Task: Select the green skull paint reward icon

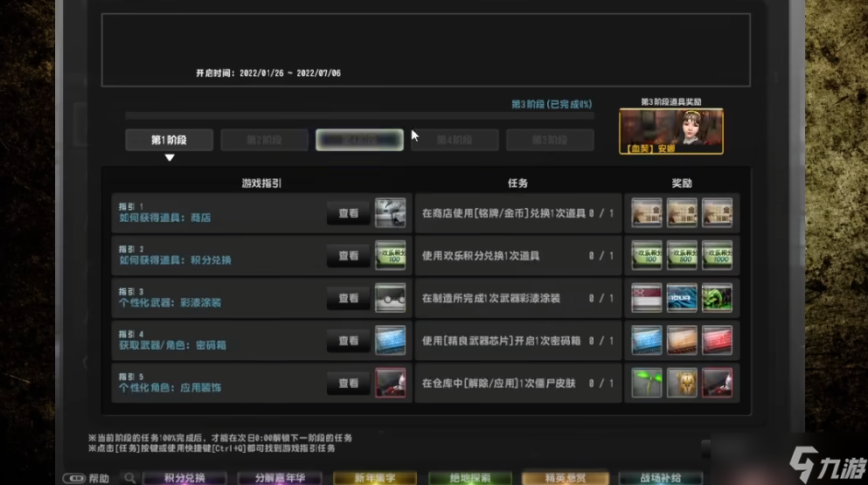Action: click(718, 298)
